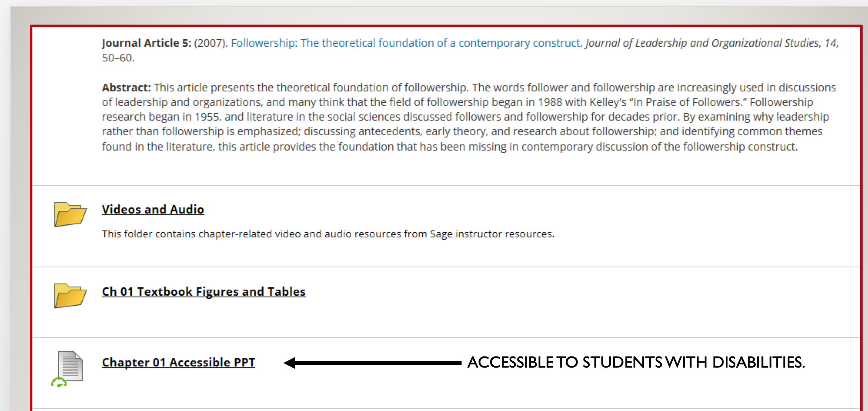Click the italic volume number "14"
Image resolution: width=868 pixels, height=411 pixels.
pyautogui.click(x=830, y=43)
